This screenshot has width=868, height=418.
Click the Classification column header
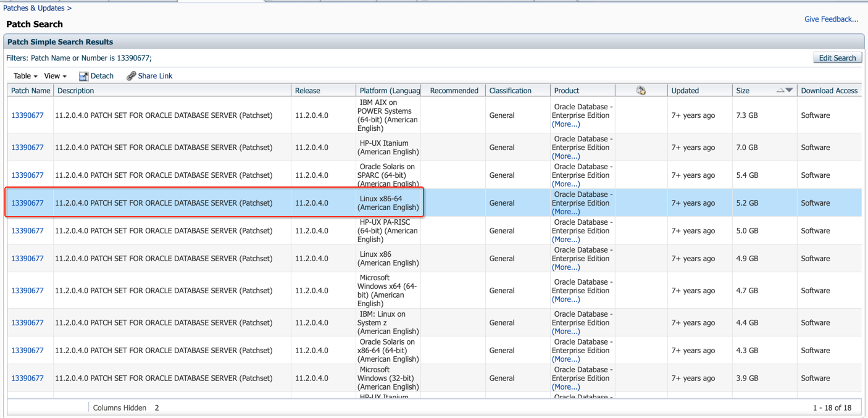tap(518, 91)
